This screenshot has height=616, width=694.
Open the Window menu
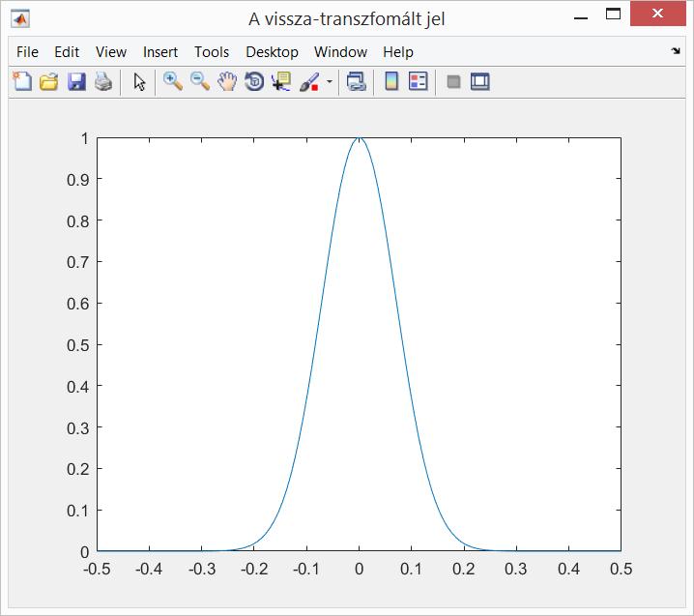(340, 52)
